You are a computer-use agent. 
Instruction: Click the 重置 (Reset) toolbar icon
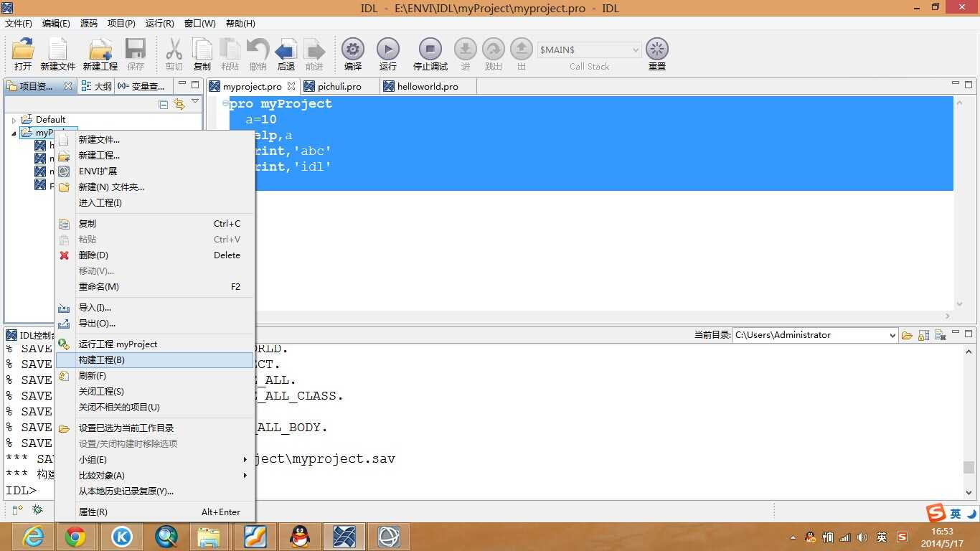tap(657, 50)
